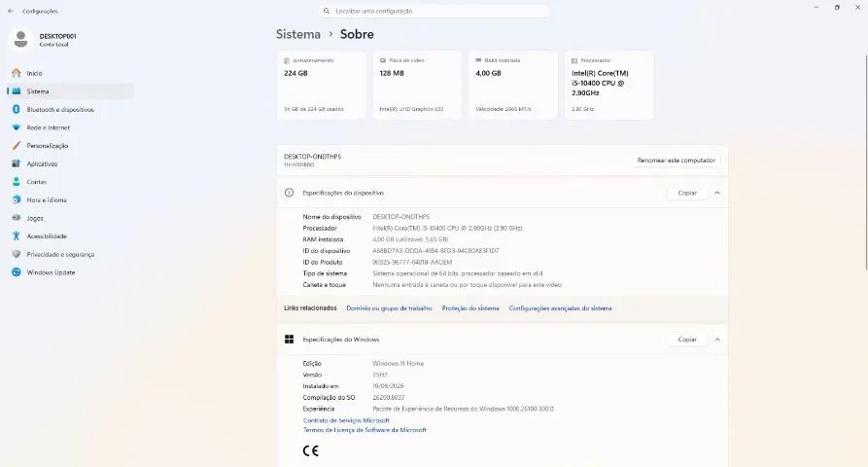Click the Rede e Internet wifi icon
Screen dimensions: 868x467
tap(17, 127)
